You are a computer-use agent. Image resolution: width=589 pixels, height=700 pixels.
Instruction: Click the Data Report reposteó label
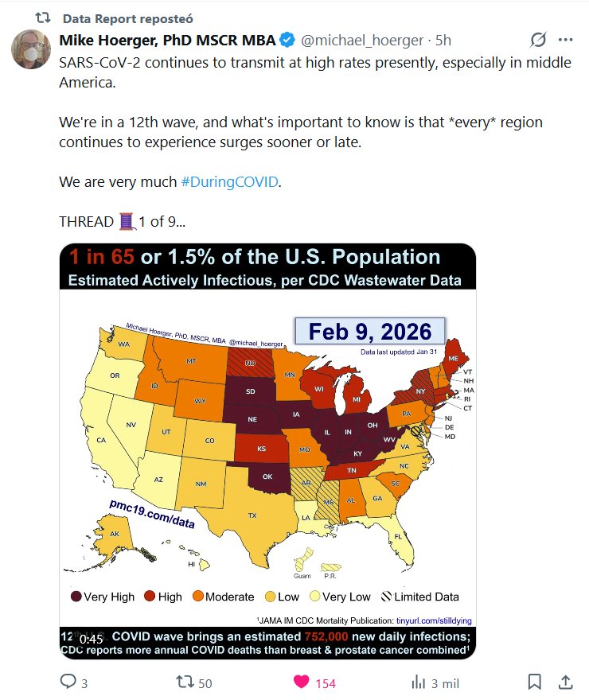tap(127, 17)
